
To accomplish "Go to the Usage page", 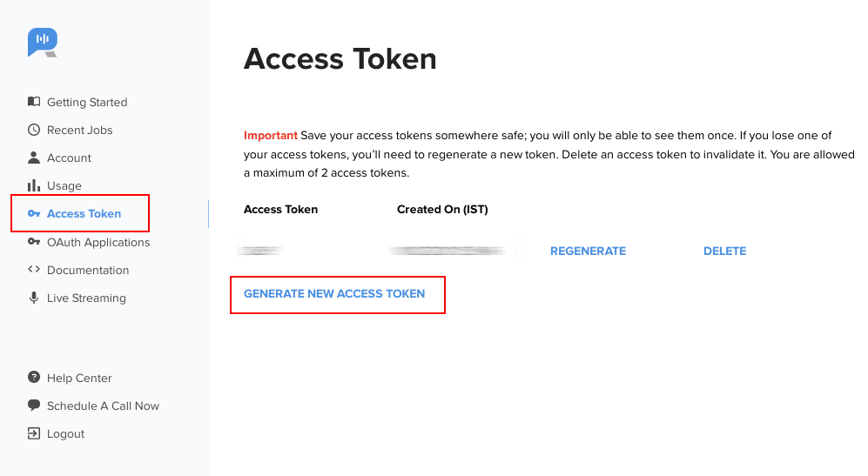I will tap(64, 185).
